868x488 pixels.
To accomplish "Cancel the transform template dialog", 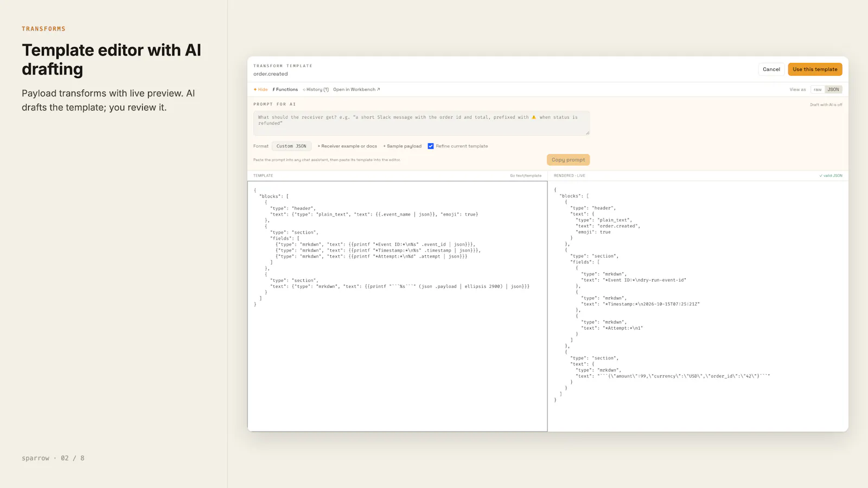I will point(771,69).
